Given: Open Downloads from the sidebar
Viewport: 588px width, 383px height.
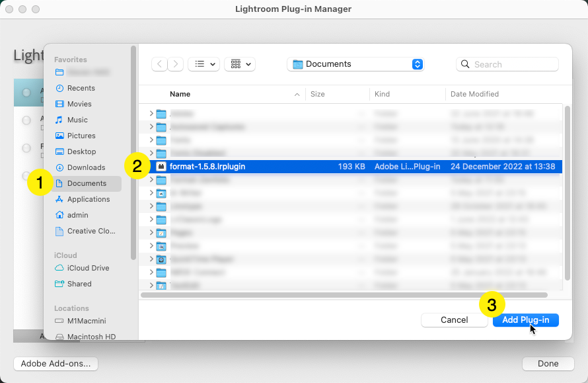Looking at the screenshot, I should pos(86,167).
